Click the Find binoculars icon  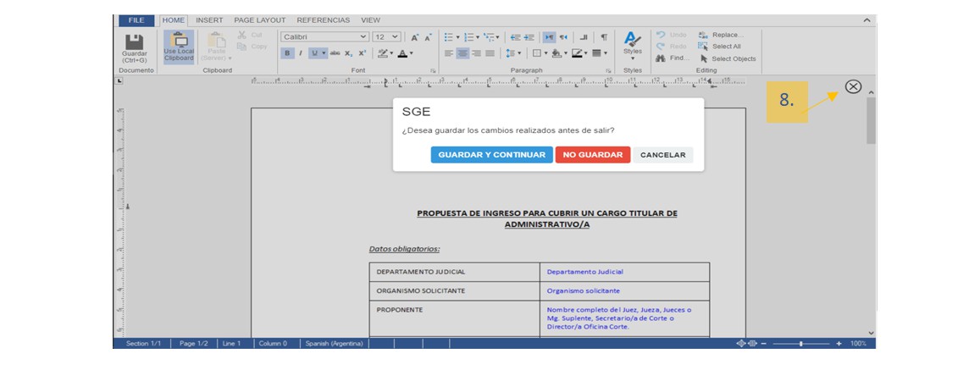tap(660, 58)
